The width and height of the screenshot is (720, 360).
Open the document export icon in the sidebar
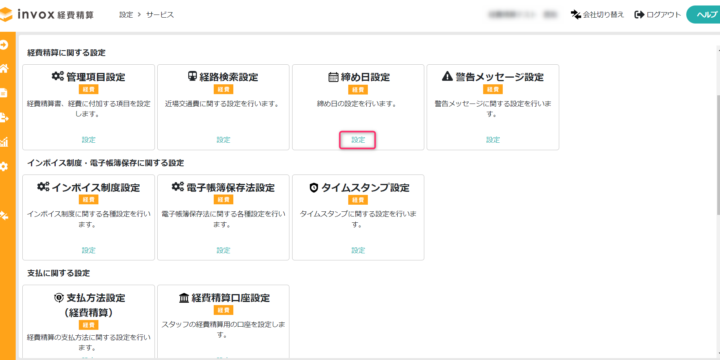[x=4, y=118]
